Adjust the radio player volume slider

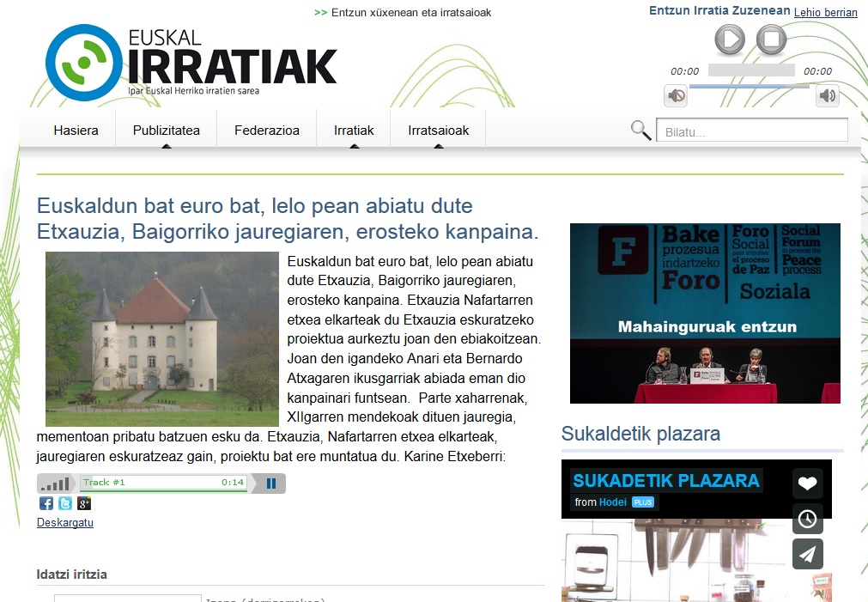click(x=750, y=87)
